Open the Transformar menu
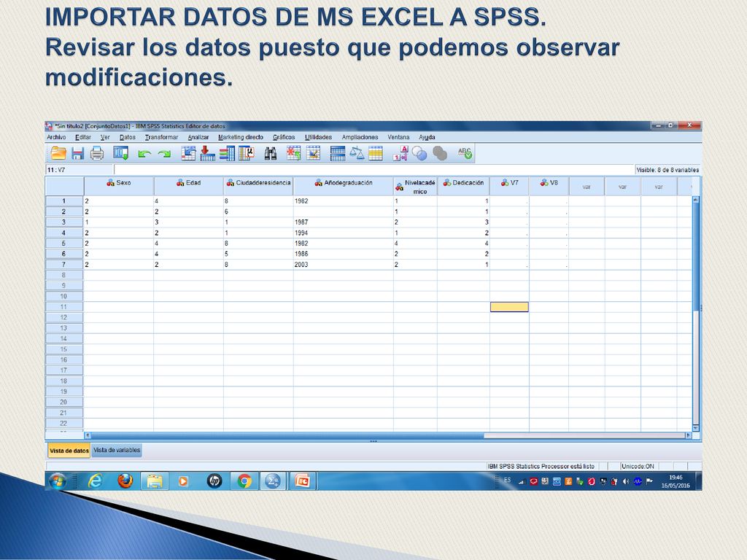The width and height of the screenshot is (747, 560). tap(161, 137)
